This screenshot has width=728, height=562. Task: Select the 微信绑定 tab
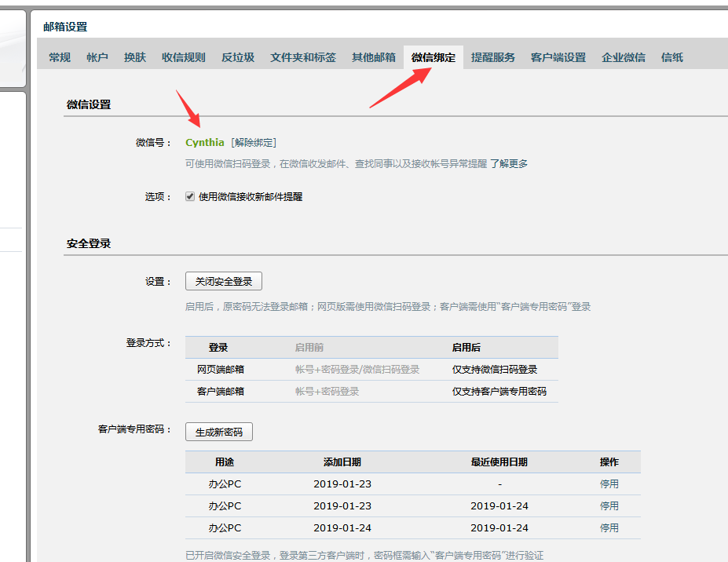point(434,57)
